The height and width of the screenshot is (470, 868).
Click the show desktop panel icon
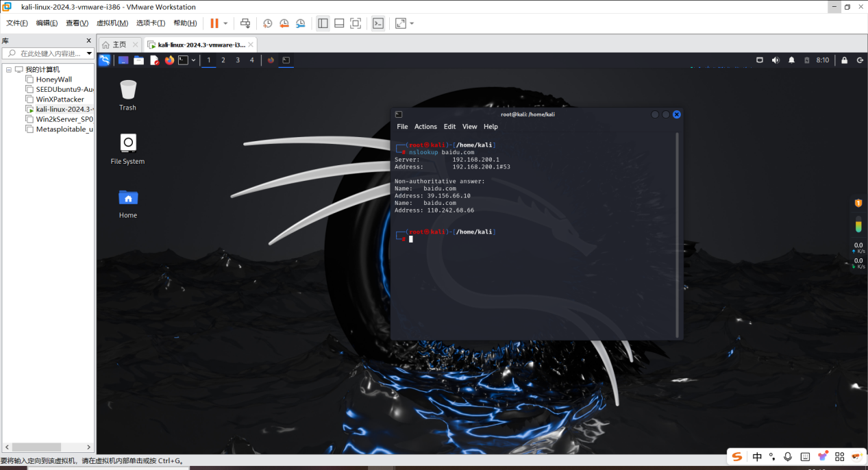pos(123,60)
